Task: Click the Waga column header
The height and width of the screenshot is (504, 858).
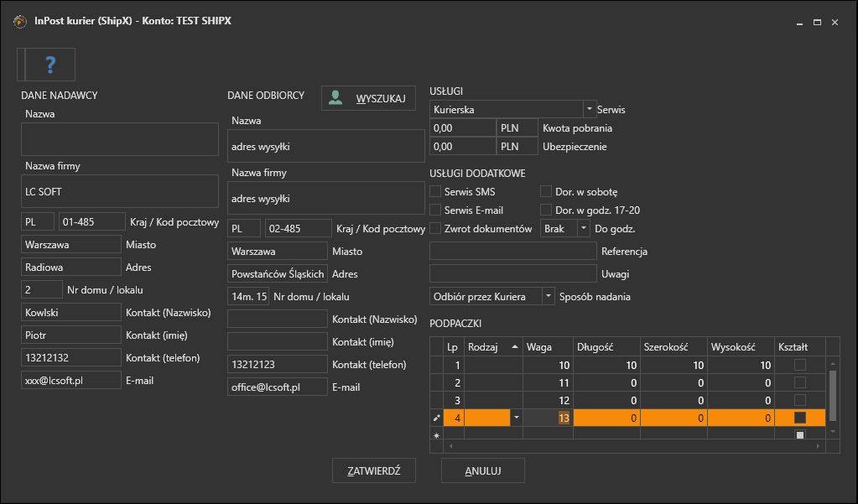Action: point(548,347)
